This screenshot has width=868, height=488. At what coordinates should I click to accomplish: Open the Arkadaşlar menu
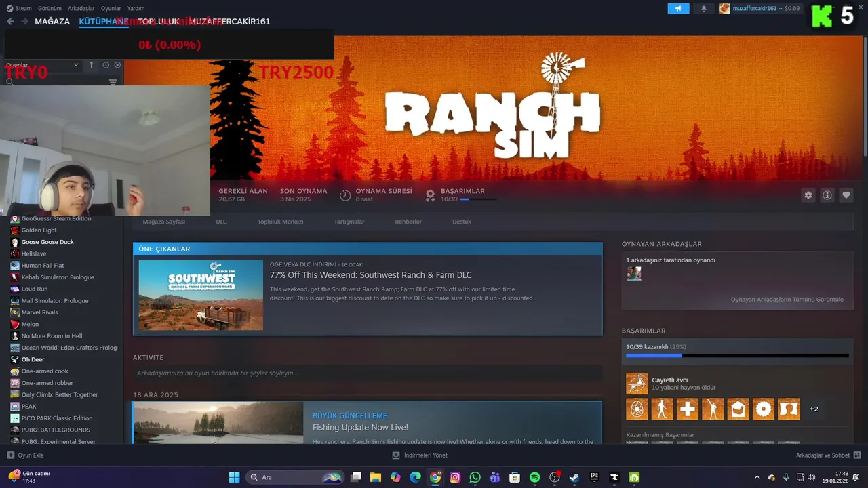click(81, 8)
